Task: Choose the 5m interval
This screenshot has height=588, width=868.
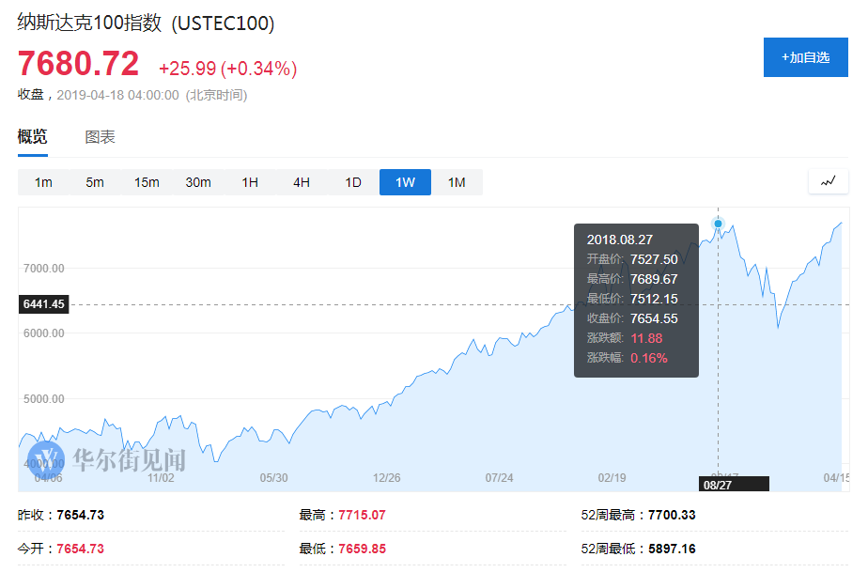Action: (x=95, y=182)
